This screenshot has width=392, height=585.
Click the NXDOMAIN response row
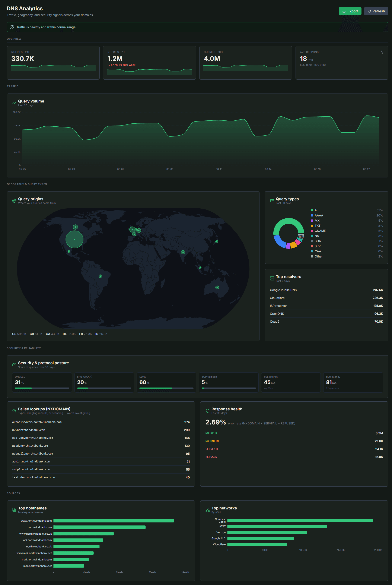pyautogui.click(x=294, y=441)
